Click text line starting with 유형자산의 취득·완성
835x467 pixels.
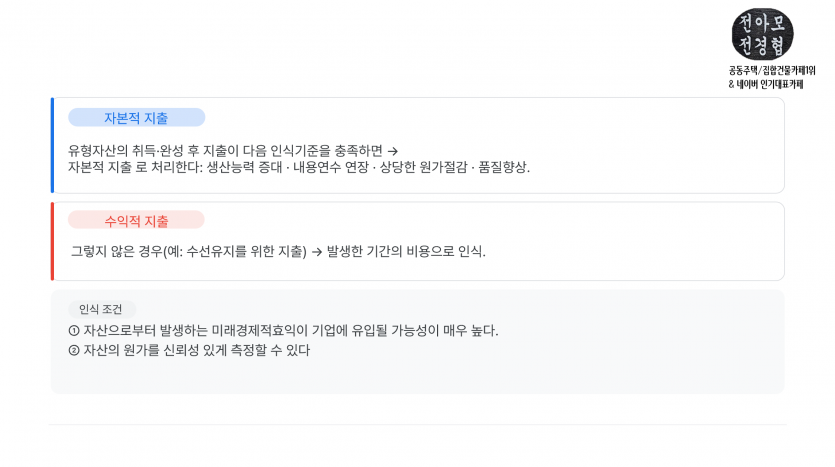(233, 151)
